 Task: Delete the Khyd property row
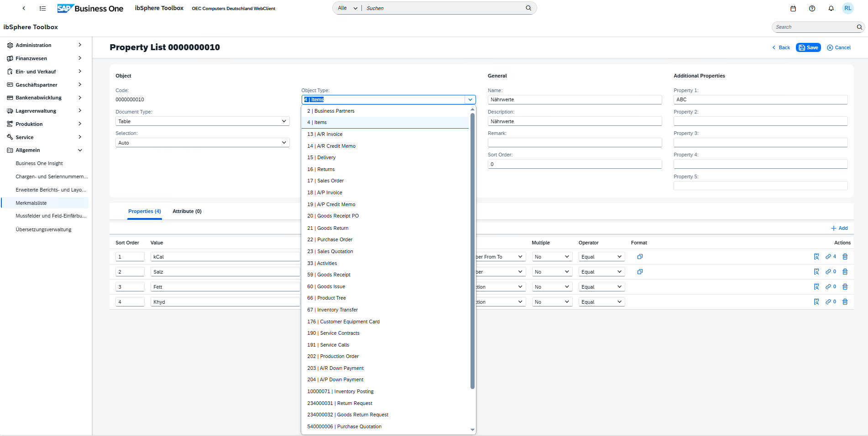(x=845, y=302)
